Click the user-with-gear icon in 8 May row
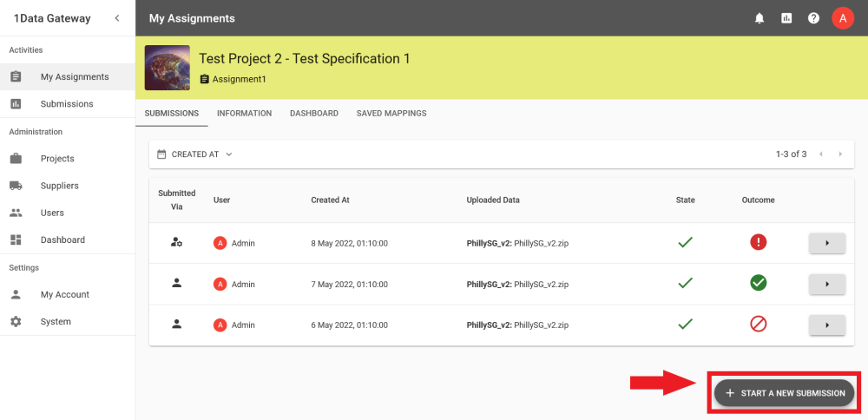The height and width of the screenshot is (420, 868). (176, 242)
